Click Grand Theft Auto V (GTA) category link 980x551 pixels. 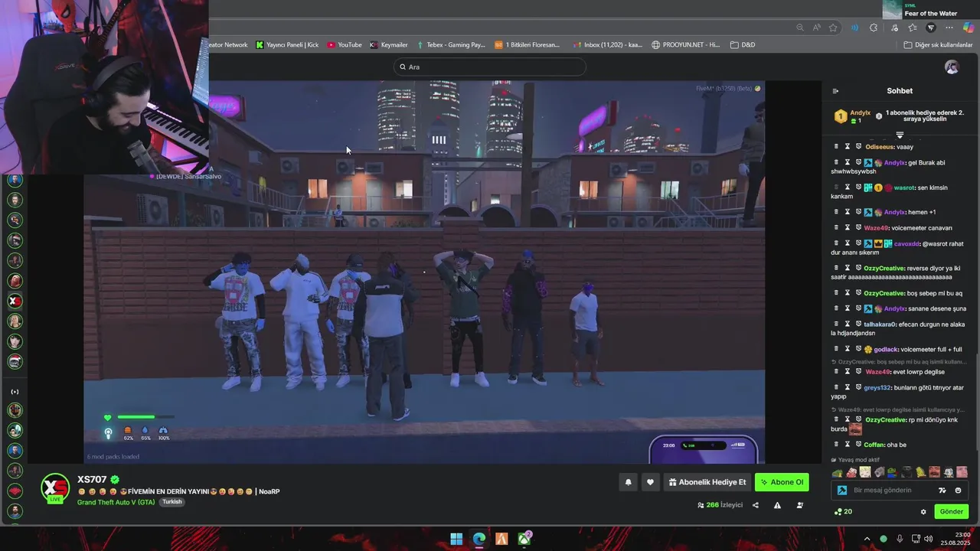coord(116,502)
